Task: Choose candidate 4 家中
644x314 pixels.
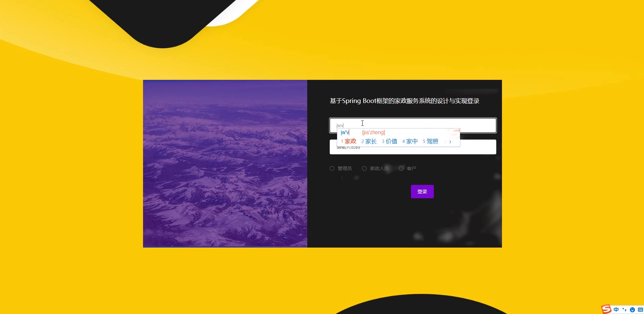Action: pos(410,142)
